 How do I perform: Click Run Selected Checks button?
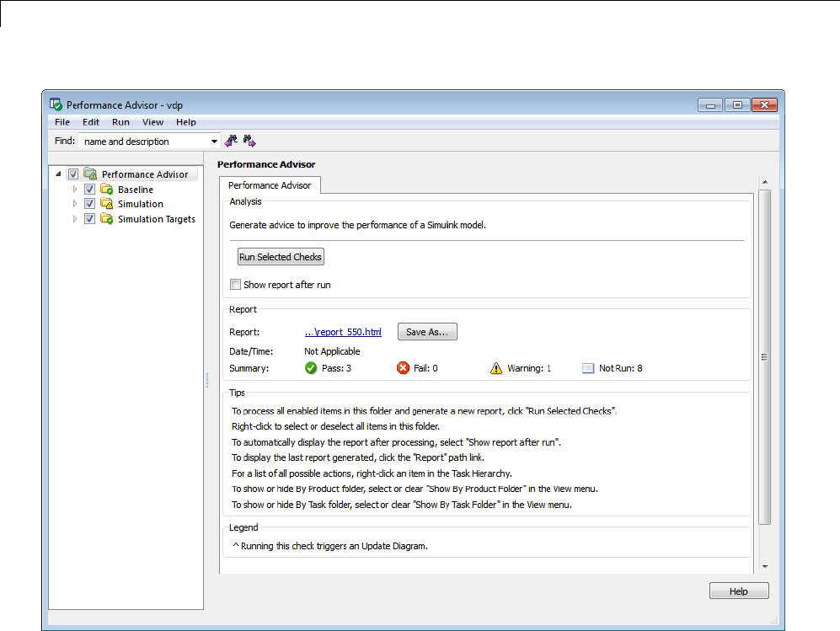point(281,257)
